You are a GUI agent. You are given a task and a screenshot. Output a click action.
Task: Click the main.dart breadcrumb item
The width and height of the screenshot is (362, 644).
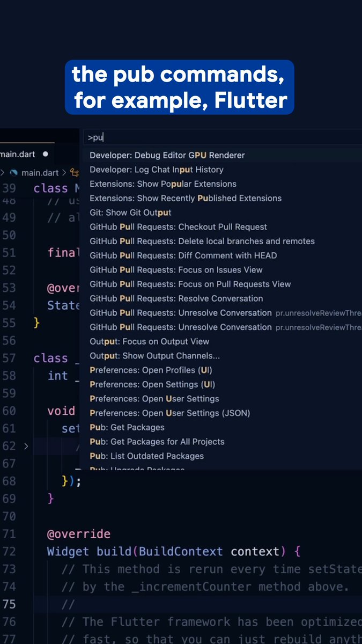click(x=40, y=172)
